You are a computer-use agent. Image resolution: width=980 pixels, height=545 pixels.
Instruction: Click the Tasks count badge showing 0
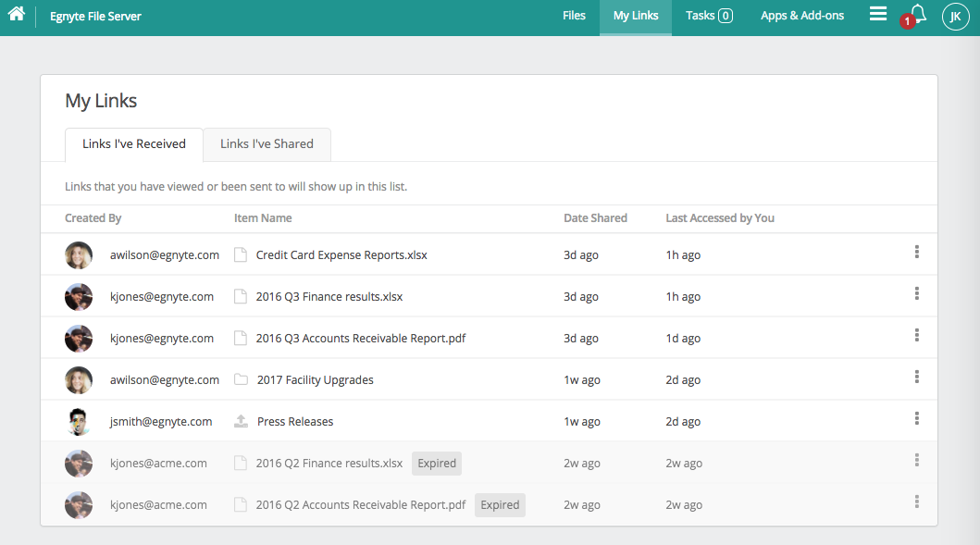pos(726,16)
